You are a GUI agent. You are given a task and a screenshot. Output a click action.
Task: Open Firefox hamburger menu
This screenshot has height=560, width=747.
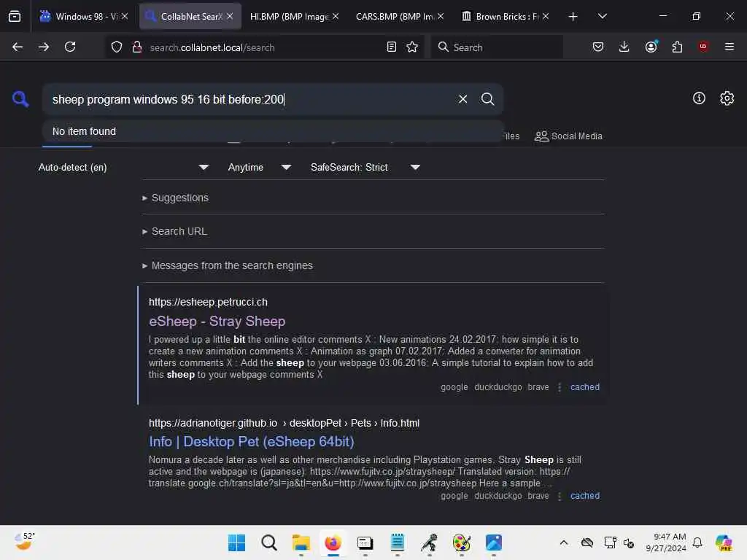coord(729,47)
